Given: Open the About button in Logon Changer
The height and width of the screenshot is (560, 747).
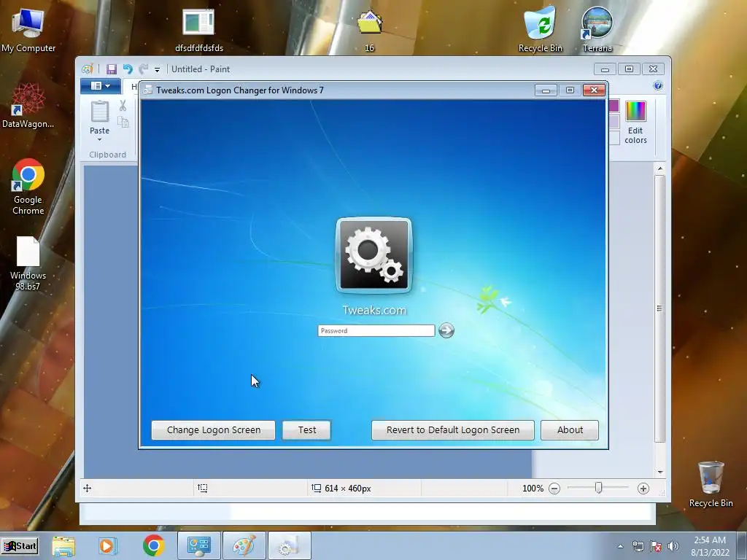Looking at the screenshot, I should (x=570, y=430).
